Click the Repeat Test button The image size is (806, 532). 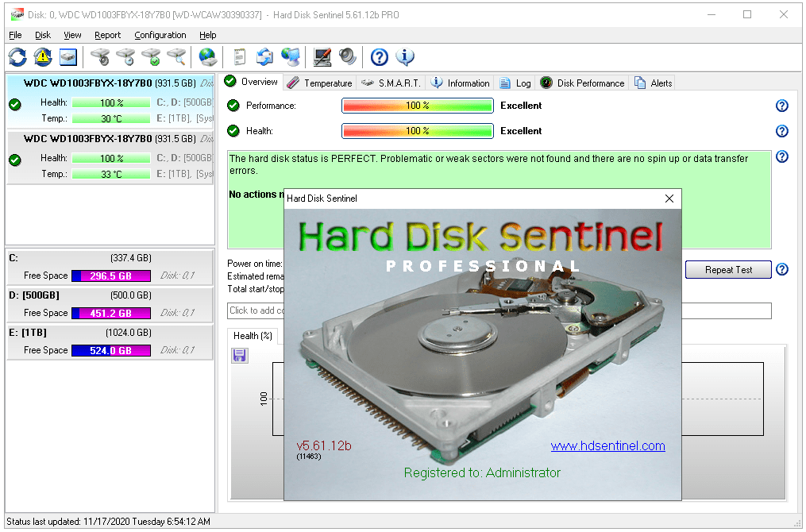[x=728, y=270]
